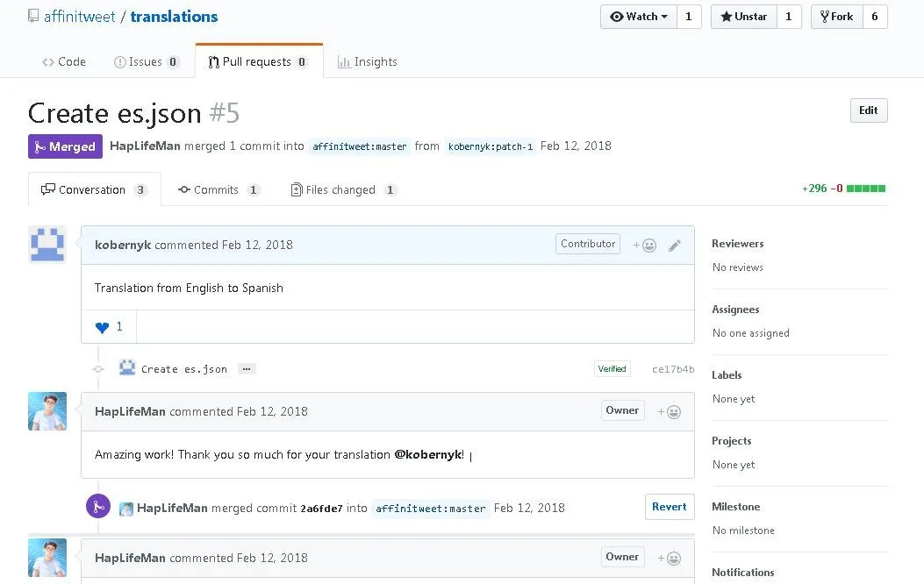Open merged commit 2a6fde7

[321, 509]
